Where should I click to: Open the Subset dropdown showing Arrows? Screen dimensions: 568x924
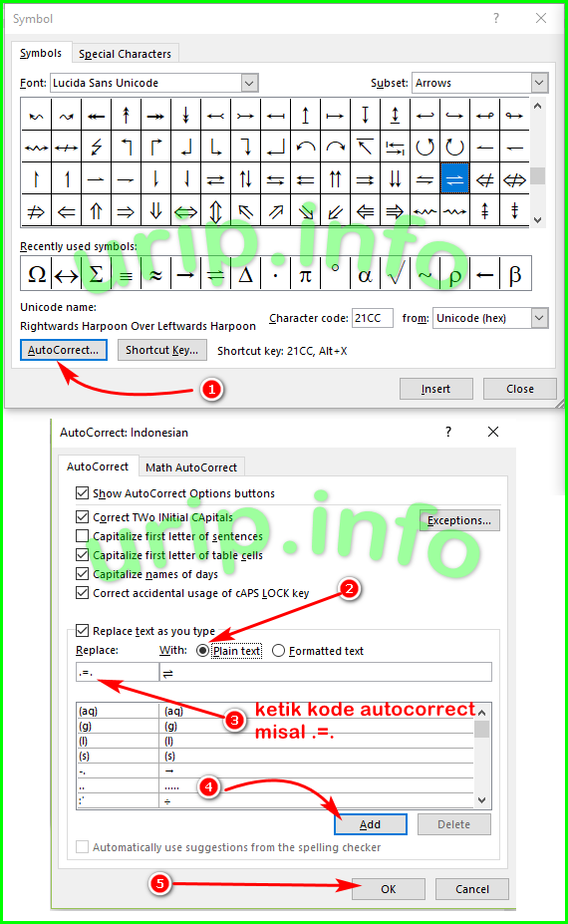(539, 83)
